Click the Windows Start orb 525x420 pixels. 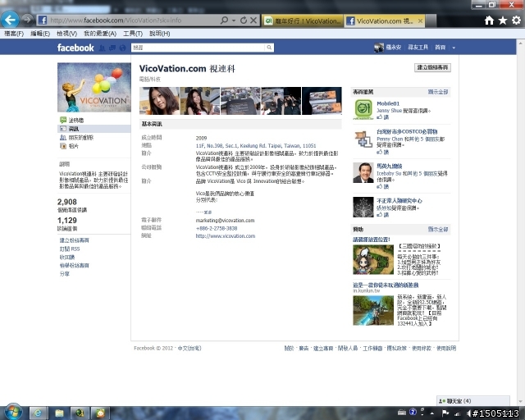[x=13, y=411]
